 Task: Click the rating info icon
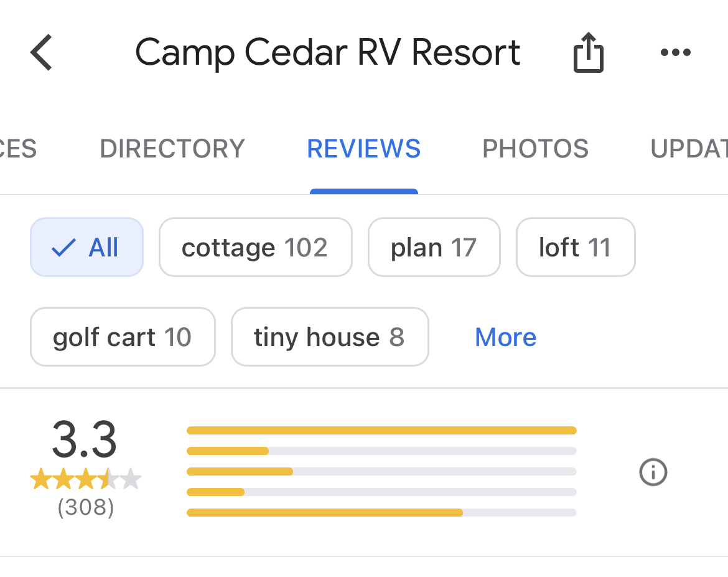click(653, 472)
